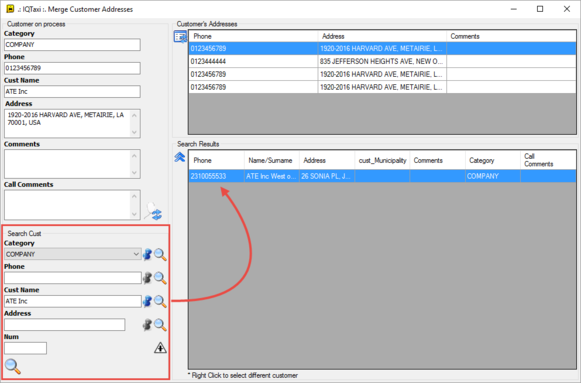
Task: Click Address column header in Search Results
Action: pyautogui.click(x=327, y=160)
